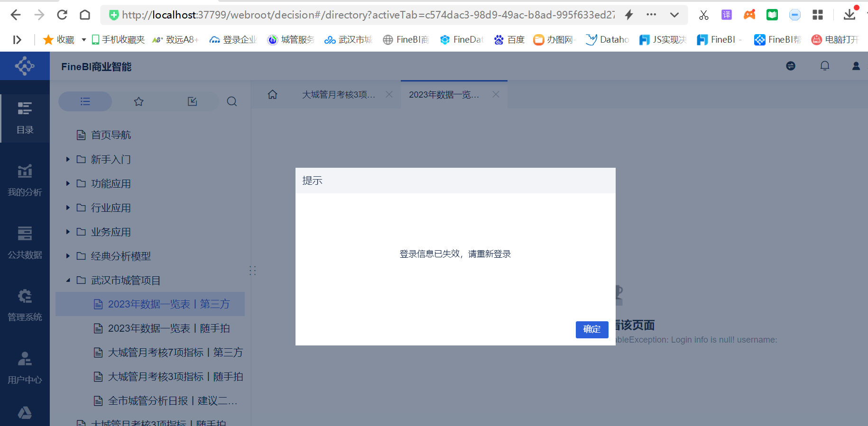Open 公共数据 in left sidebar

(25, 243)
